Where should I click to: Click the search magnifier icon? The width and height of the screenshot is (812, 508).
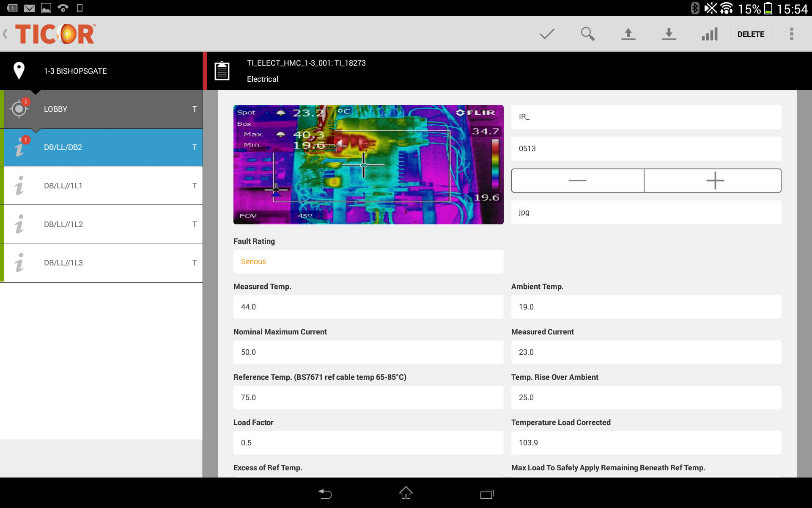point(587,34)
